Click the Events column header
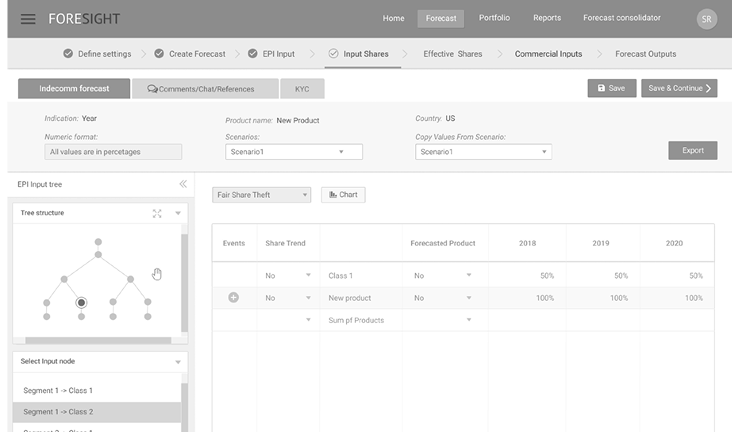This screenshot has height=432, width=735. coord(234,243)
